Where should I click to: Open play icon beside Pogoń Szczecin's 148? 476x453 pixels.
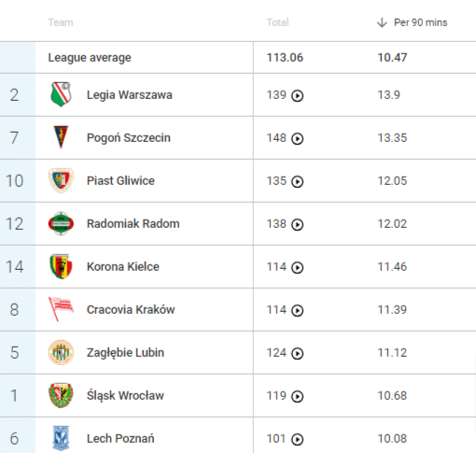297,138
